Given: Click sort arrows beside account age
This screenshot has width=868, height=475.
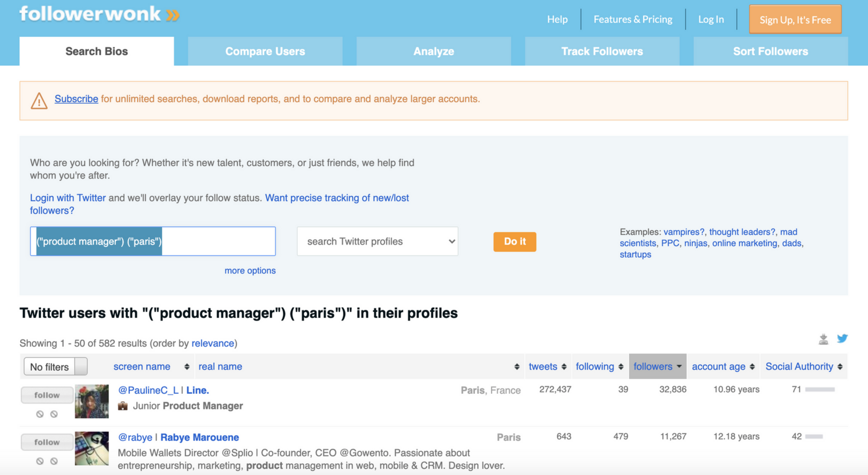Looking at the screenshot, I should click(752, 367).
